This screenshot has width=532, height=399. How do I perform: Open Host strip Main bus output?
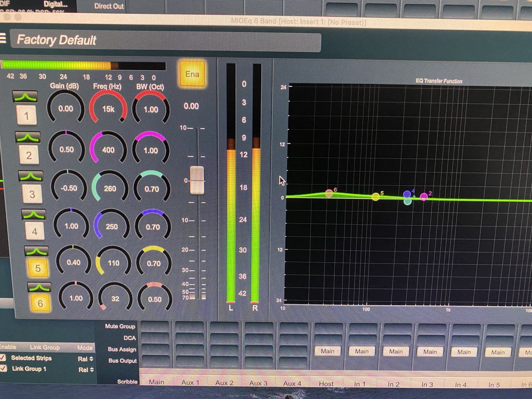pos(328,351)
